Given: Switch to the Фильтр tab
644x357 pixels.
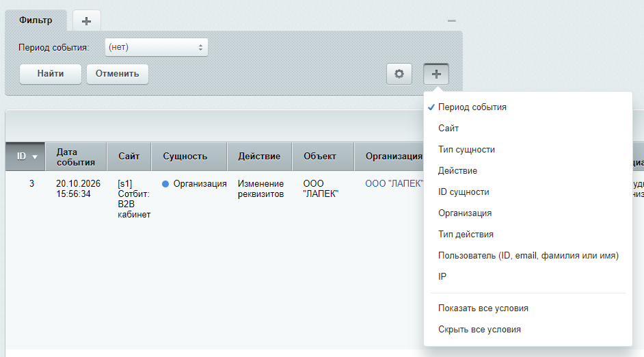Looking at the screenshot, I should (36, 21).
